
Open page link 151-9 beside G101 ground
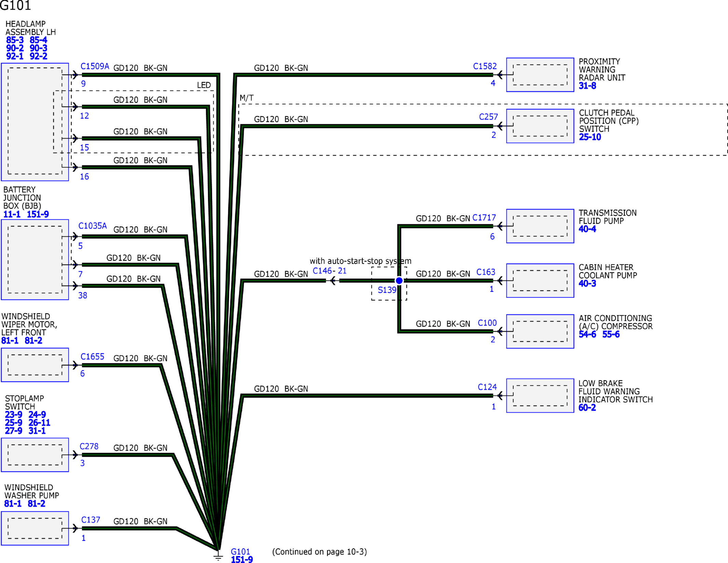[242, 559]
